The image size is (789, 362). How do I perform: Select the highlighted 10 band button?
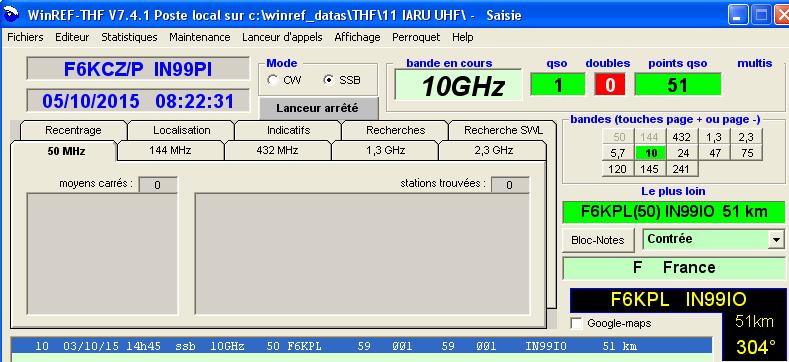pos(650,153)
